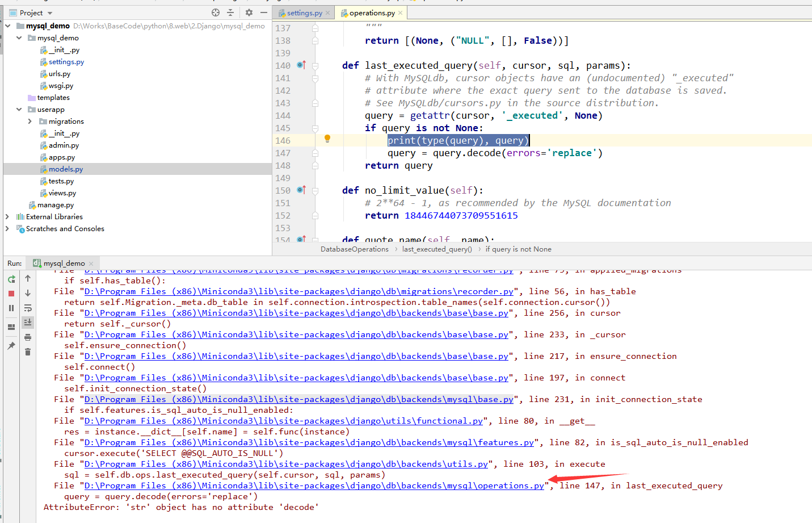Hide the Project panel with minus icon

point(264,12)
